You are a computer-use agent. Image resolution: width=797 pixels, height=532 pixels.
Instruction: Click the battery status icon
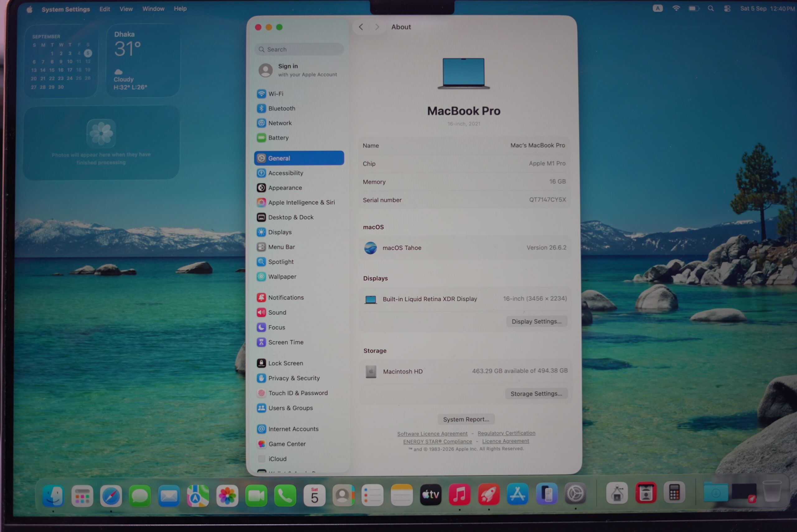pyautogui.click(x=694, y=8)
